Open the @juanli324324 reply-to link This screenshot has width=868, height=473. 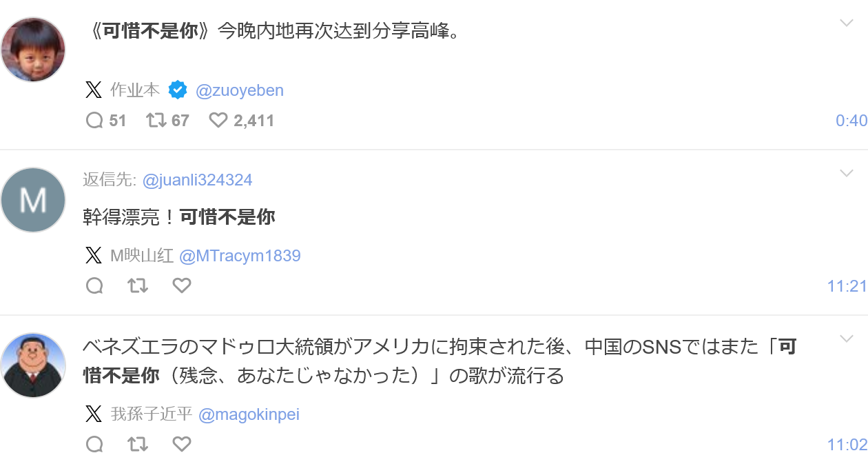(x=197, y=180)
